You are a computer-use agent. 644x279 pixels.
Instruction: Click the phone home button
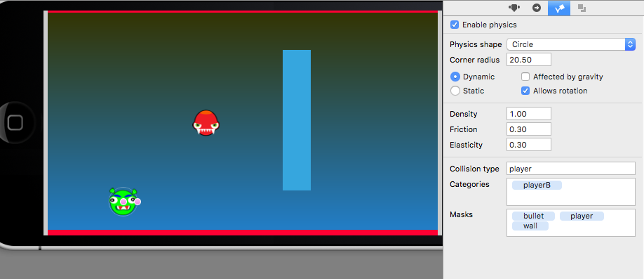pos(15,122)
